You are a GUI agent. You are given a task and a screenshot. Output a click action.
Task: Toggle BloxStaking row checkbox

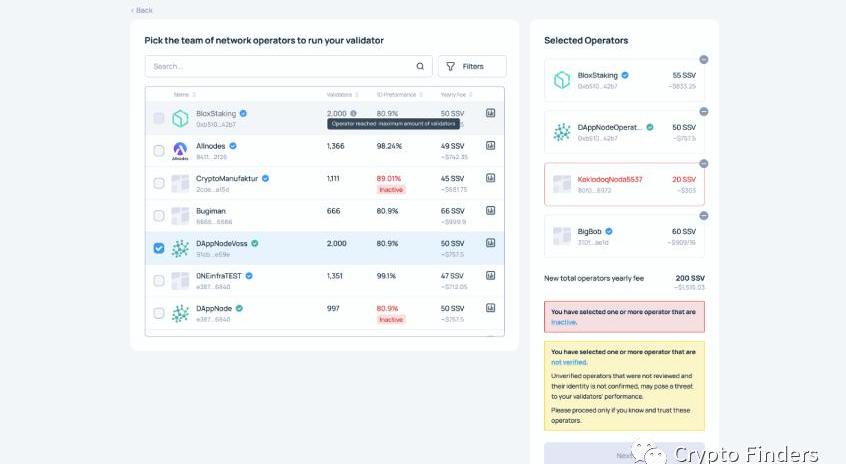(159, 118)
